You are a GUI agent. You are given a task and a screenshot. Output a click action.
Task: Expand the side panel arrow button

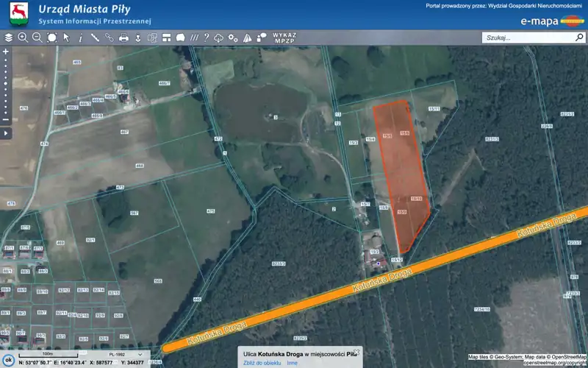pos(6,133)
